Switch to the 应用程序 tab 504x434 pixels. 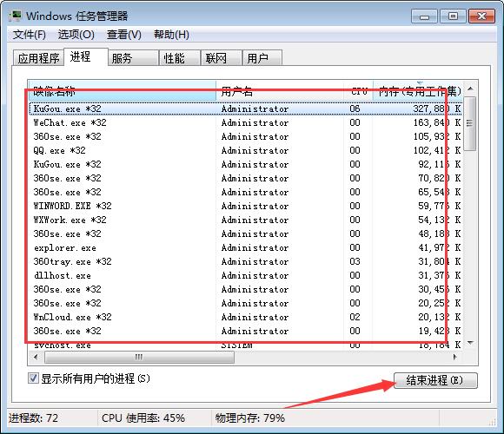click(38, 58)
